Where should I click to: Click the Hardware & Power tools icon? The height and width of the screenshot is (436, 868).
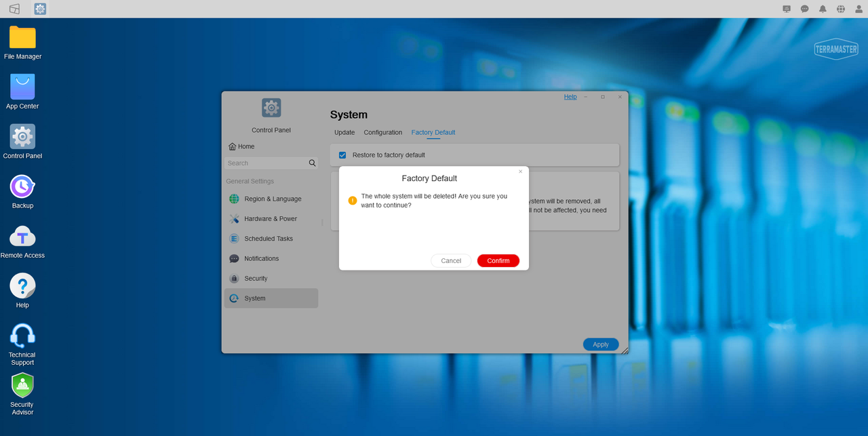click(234, 219)
